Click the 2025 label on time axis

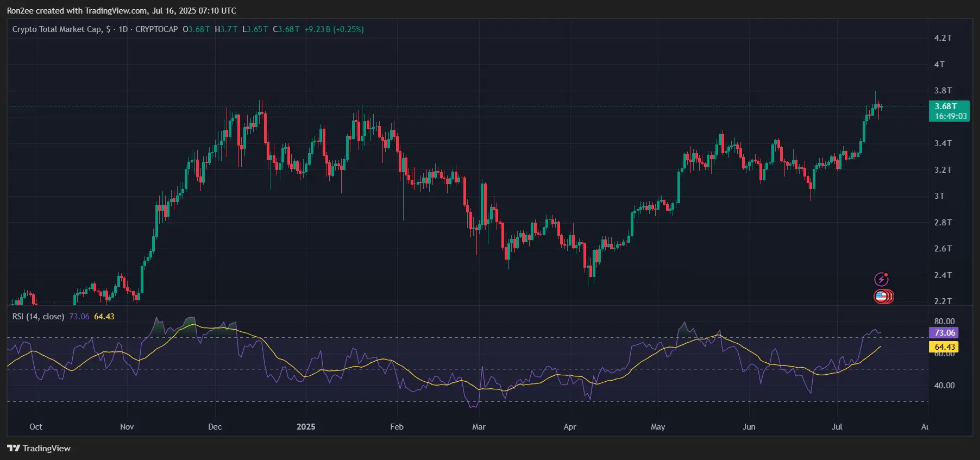pyautogui.click(x=306, y=427)
